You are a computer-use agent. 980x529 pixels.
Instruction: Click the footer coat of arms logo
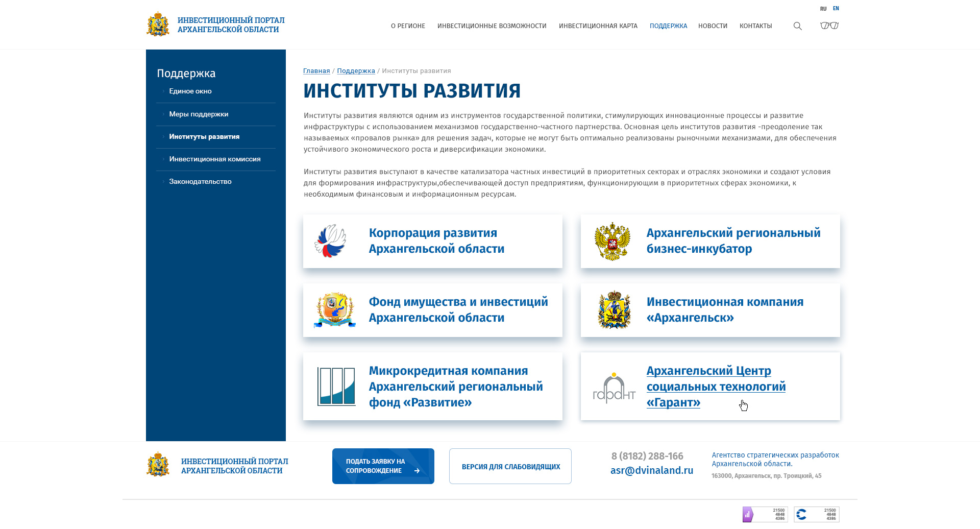click(158, 465)
